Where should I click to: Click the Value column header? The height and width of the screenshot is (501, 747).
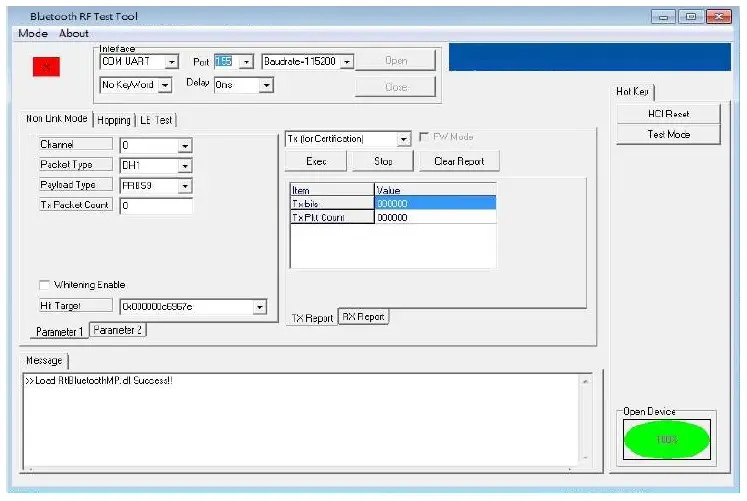click(x=435, y=190)
